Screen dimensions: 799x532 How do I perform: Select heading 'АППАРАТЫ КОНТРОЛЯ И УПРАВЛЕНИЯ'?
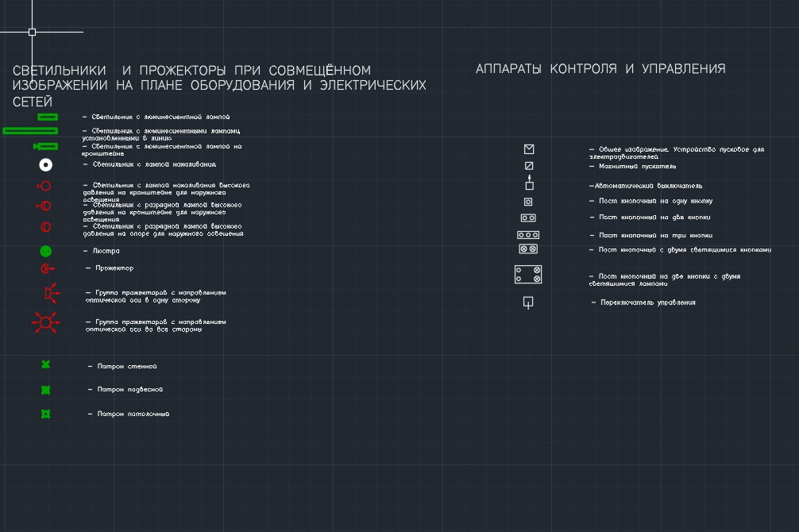600,69
